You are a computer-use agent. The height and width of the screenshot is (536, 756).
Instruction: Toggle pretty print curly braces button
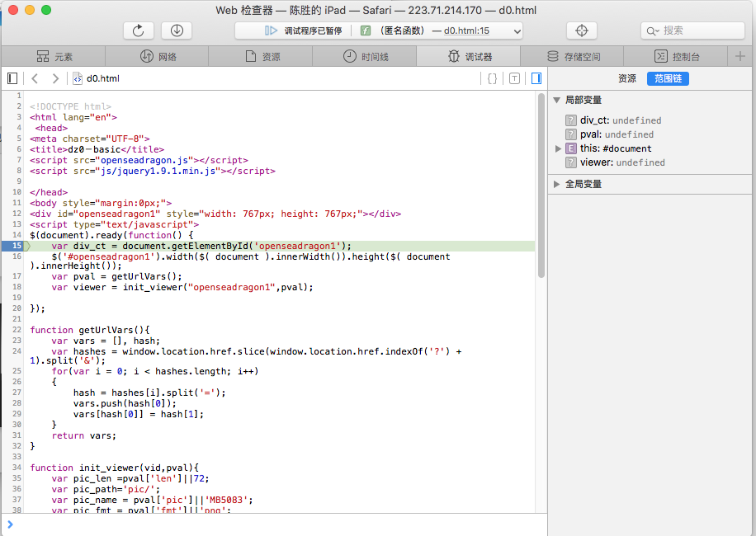coord(492,78)
